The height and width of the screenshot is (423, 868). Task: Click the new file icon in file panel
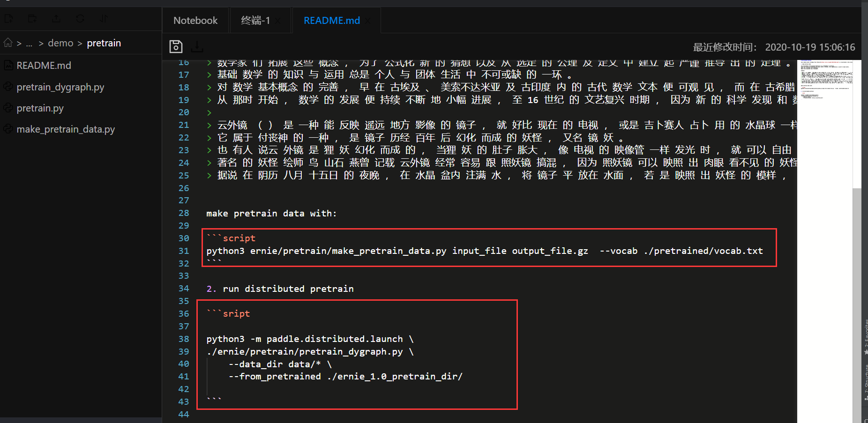click(x=9, y=19)
